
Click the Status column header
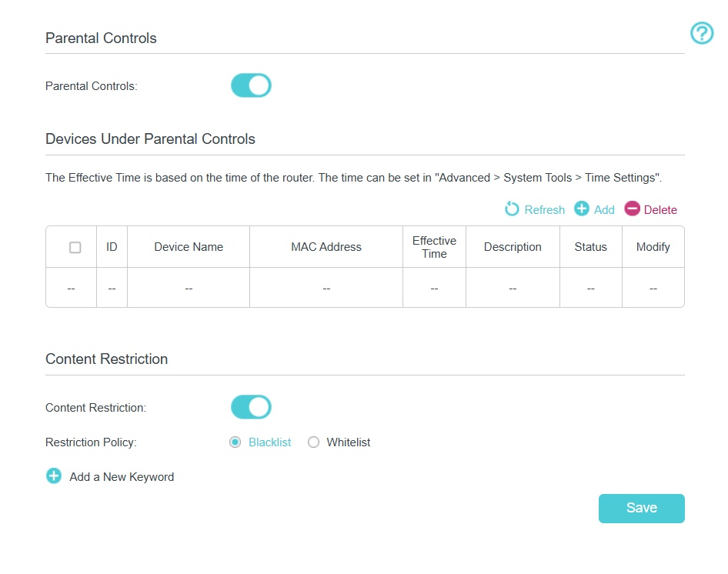pos(590,247)
